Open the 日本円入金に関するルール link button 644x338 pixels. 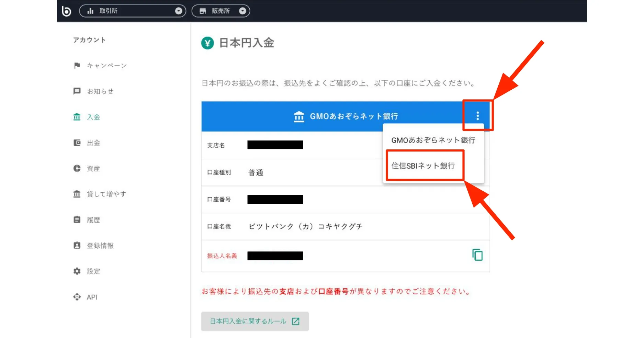[255, 321]
